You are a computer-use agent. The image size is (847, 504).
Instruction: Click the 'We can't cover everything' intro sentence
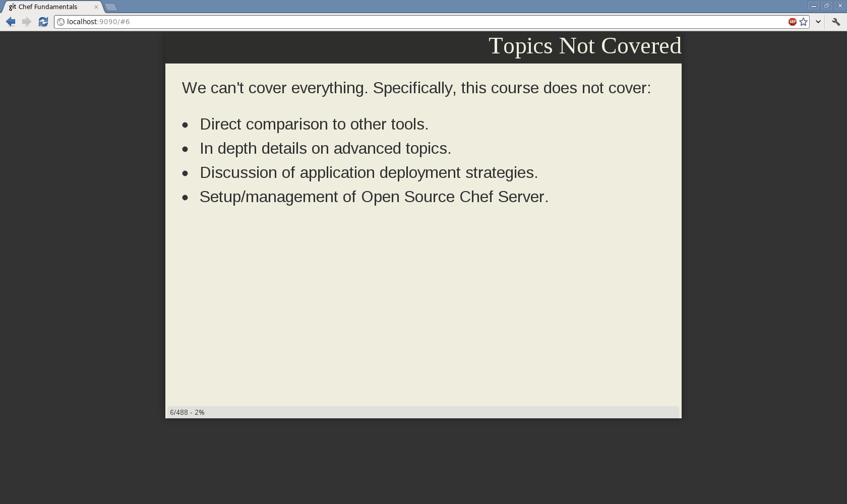pos(416,88)
